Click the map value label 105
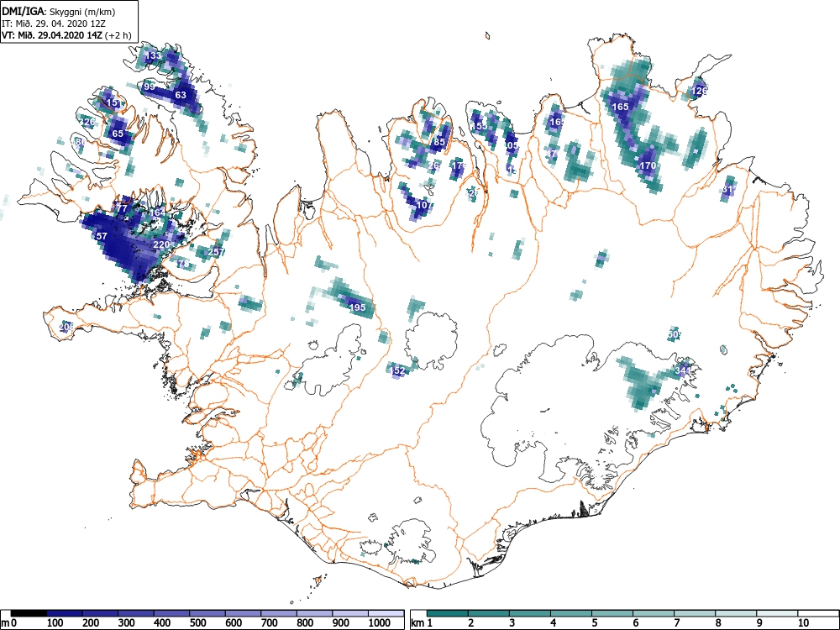The width and height of the screenshot is (840, 630). 512,145
